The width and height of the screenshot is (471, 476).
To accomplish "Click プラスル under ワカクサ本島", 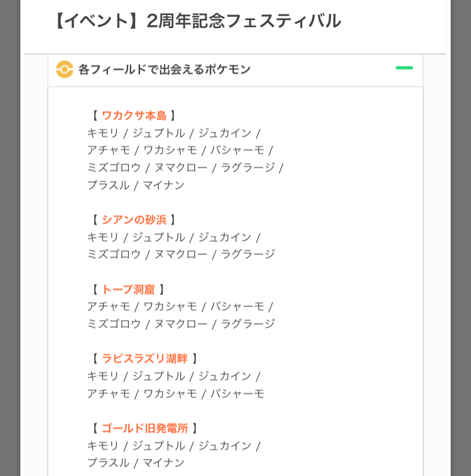I will pos(108,185).
